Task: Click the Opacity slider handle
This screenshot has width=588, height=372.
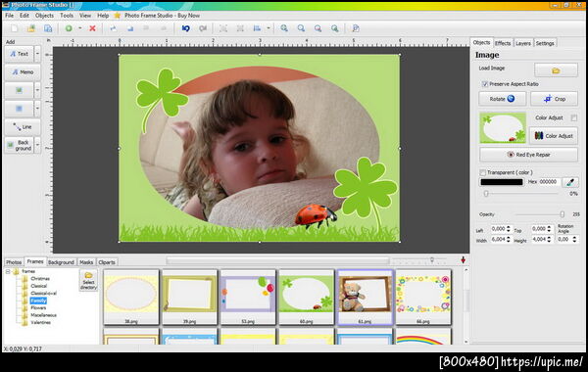Action: click(563, 214)
